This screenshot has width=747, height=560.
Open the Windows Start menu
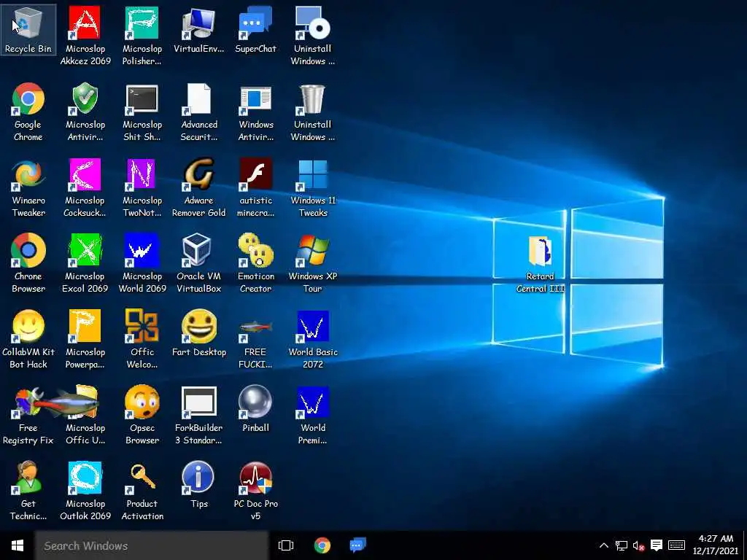[18, 545]
